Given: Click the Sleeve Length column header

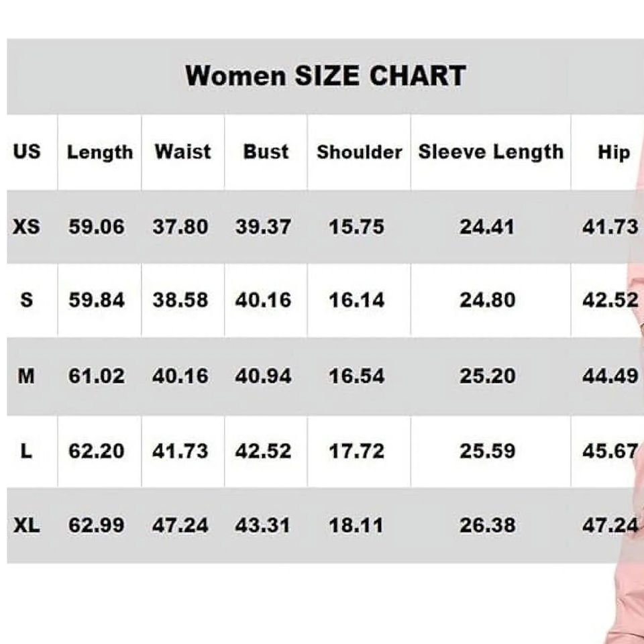Looking at the screenshot, I should click(x=490, y=152).
